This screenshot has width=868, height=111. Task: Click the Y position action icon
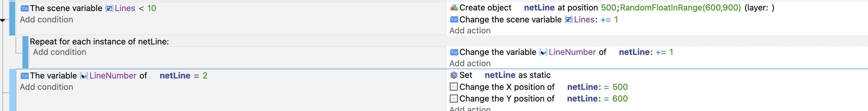(454, 98)
